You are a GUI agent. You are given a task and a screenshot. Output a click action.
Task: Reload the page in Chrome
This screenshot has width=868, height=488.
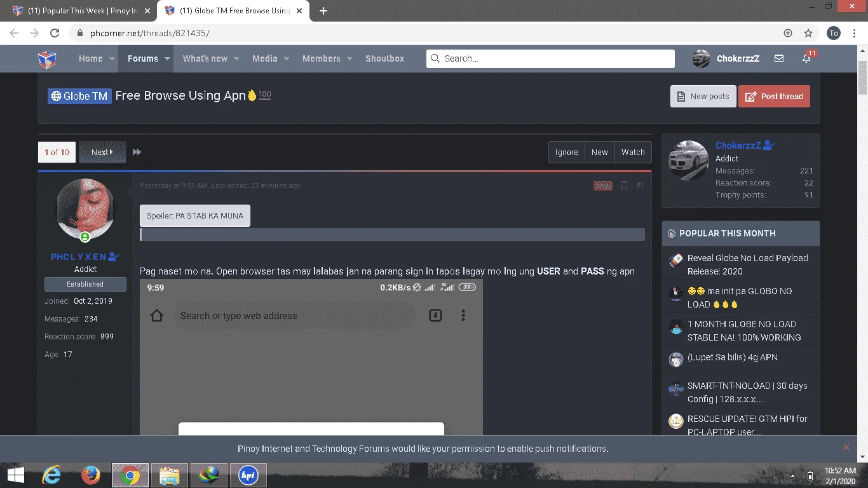coord(55,33)
